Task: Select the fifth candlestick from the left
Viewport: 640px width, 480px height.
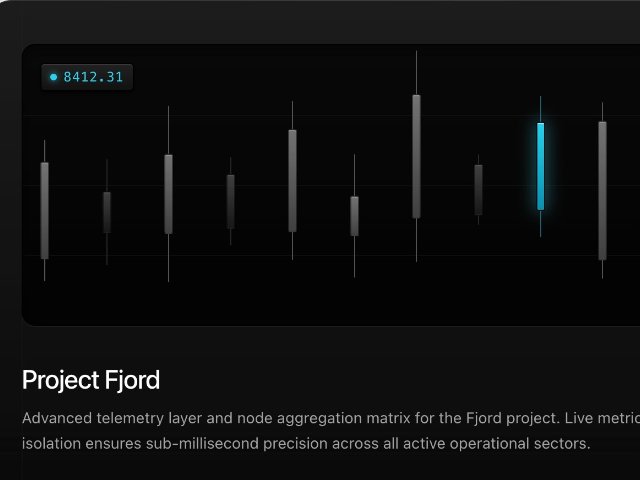Action: (x=293, y=181)
